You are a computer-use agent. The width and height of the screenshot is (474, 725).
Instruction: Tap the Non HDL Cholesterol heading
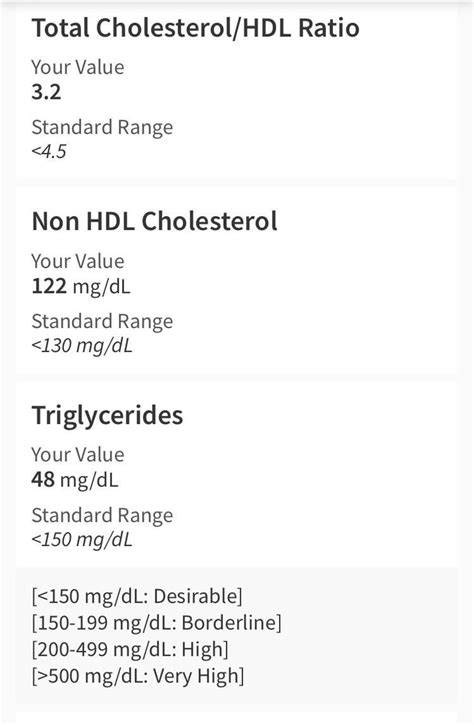(x=154, y=221)
